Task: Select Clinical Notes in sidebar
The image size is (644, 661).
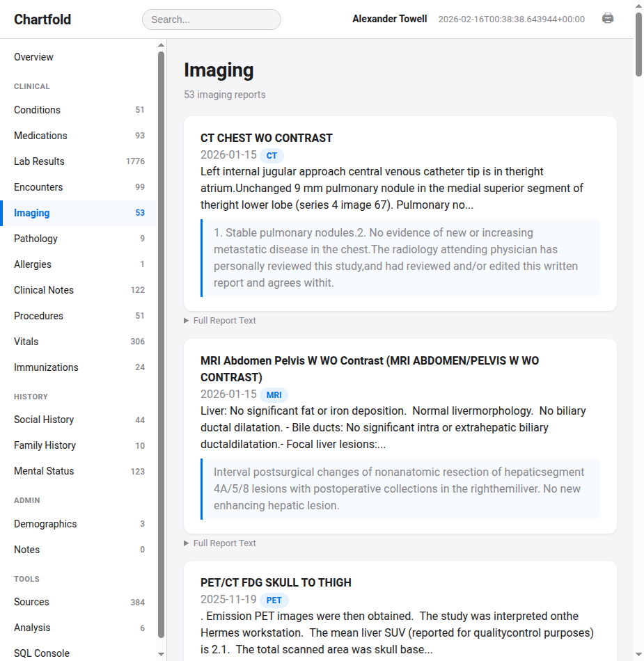Action: click(x=44, y=290)
